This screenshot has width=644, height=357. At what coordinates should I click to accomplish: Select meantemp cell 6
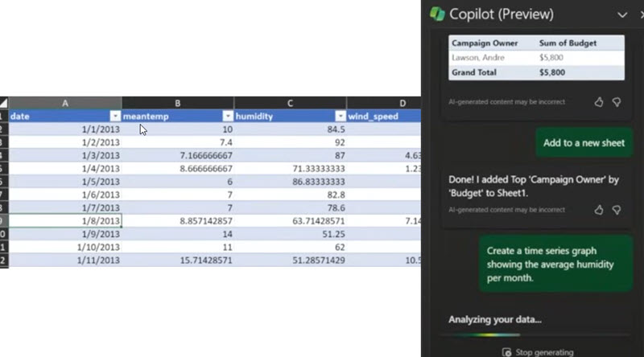(x=178, y=182)
